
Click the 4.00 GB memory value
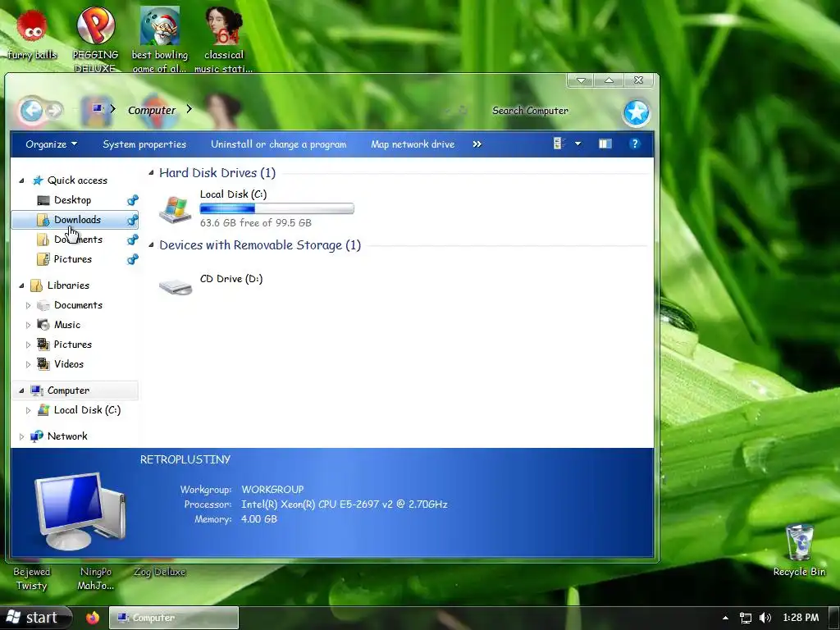point(259,519)
